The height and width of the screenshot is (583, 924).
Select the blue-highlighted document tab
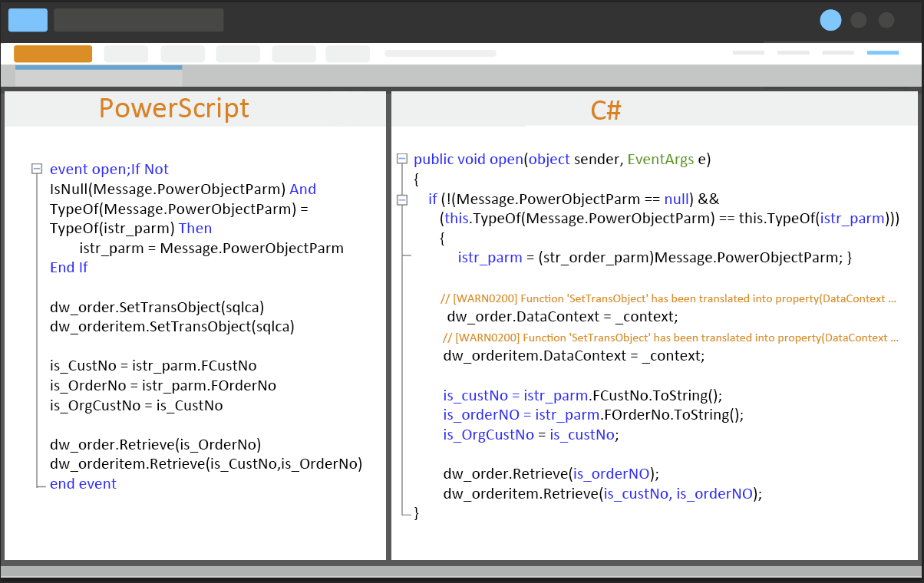(x=99, y=76)
